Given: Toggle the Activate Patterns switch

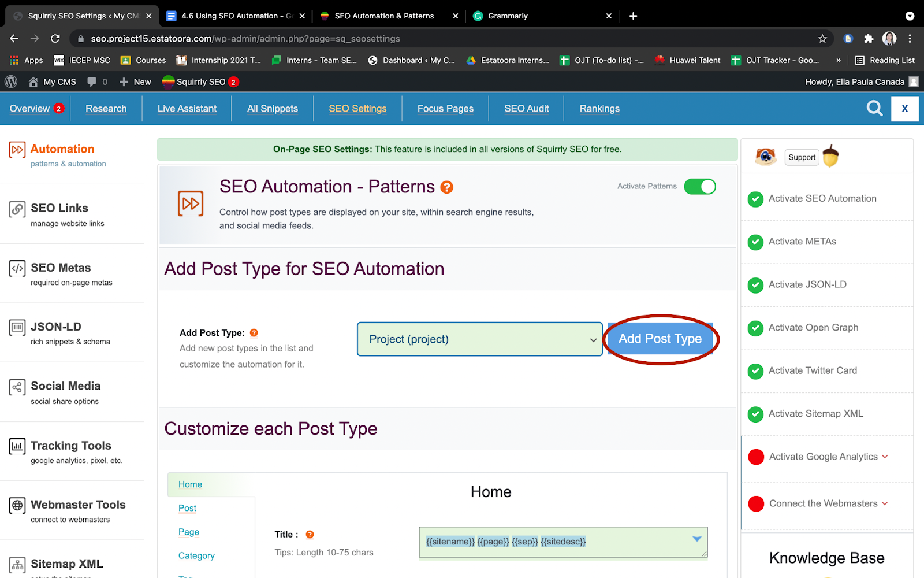Looking at the screenshot, I should coord(700,187).
